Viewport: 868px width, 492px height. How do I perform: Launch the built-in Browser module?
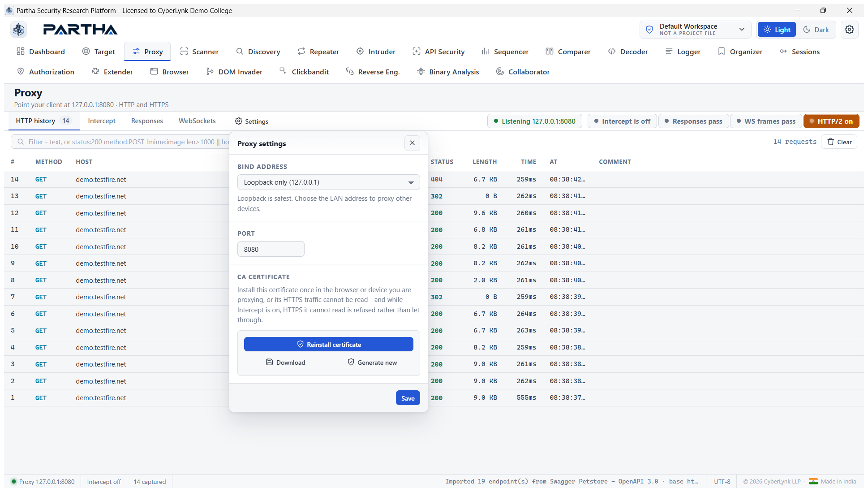pos(170,72)
